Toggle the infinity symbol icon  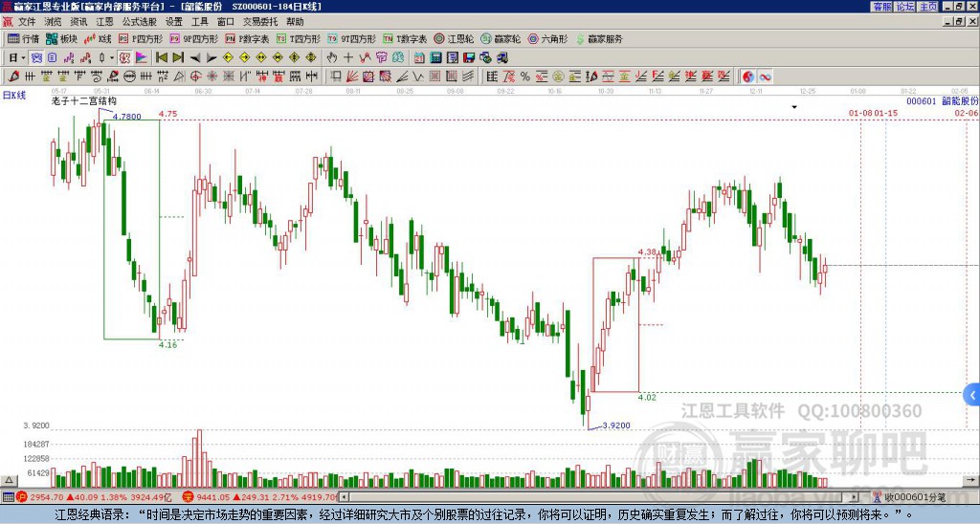(x=765, y=76)
